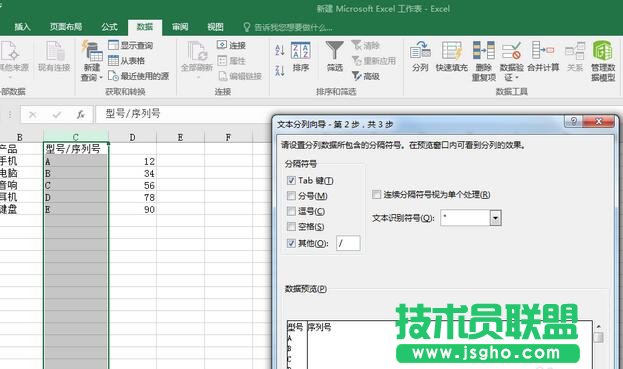Open the 视图 (View) ribbon tab
623x369 pixels.
coord(215,27)
